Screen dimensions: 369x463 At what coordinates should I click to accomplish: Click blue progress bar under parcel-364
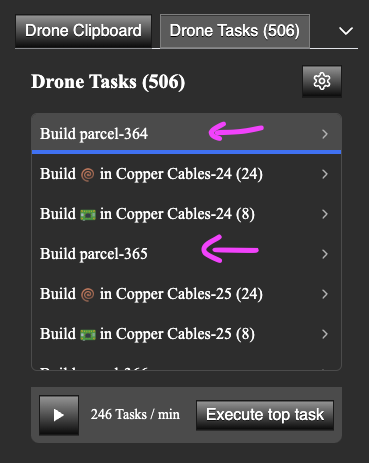pyautogui.click(x=186, y=152)
